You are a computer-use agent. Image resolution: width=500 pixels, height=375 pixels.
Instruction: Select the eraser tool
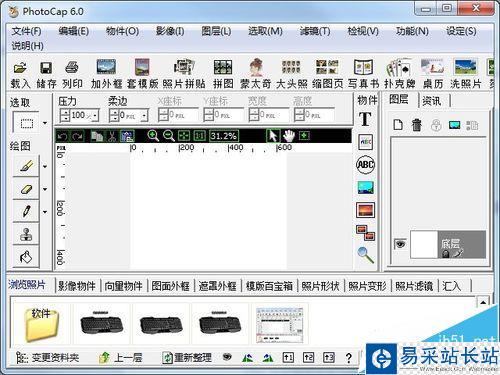(x=26, y=189)
